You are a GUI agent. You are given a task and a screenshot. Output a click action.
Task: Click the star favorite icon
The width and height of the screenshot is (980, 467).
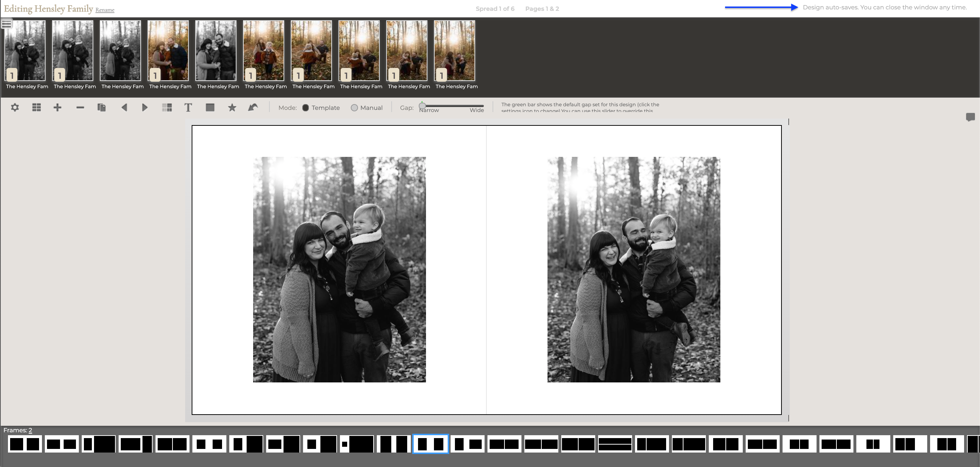[232, 108]
